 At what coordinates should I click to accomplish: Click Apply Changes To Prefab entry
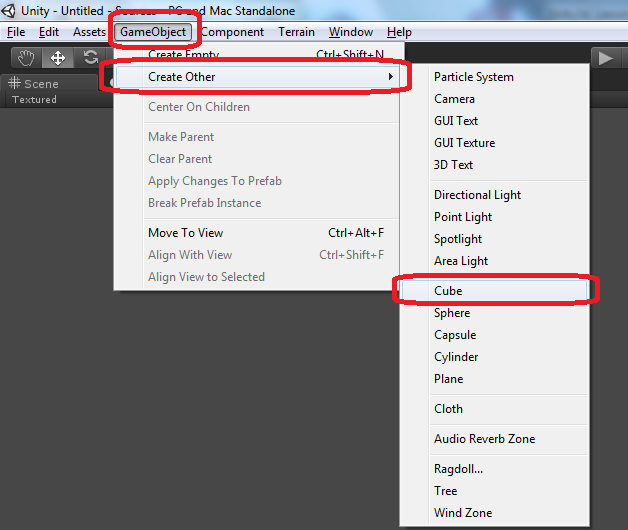point(258,181)
